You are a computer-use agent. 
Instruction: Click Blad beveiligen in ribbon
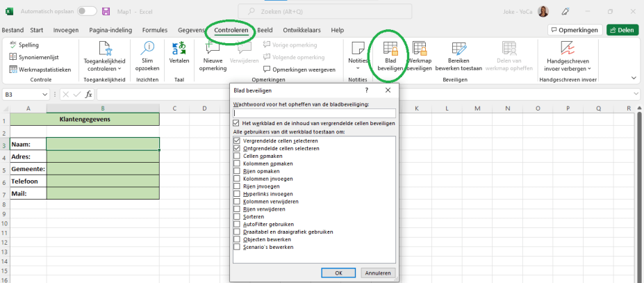(390, 56)
